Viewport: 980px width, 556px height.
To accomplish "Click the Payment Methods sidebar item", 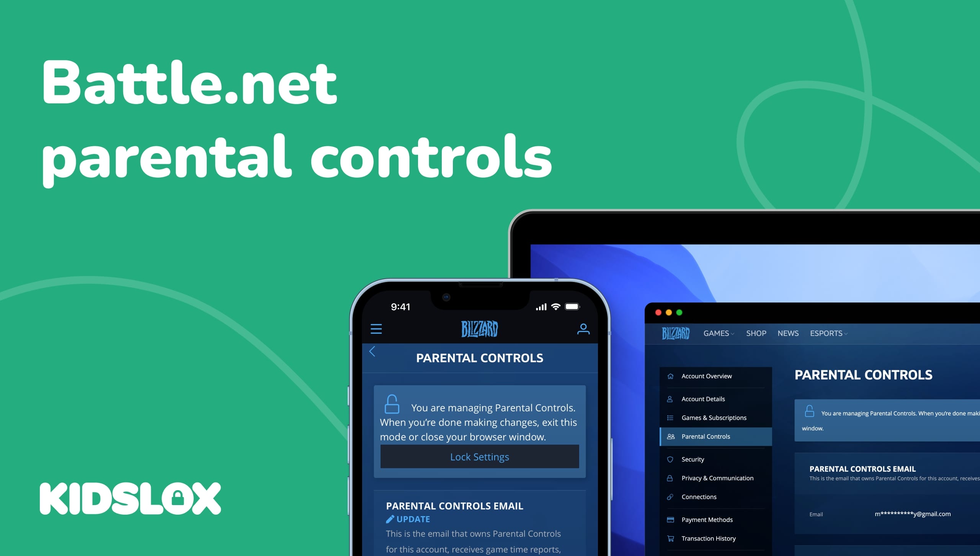I will pos(707,519).
